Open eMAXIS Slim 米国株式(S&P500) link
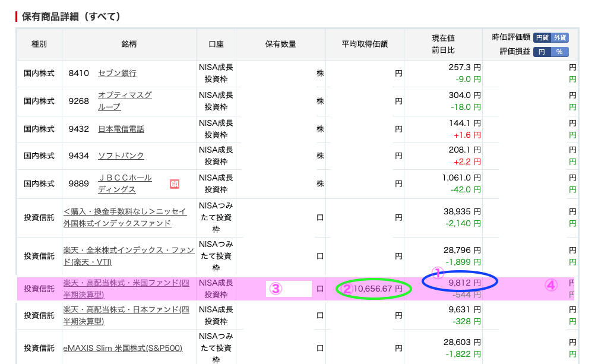The width and height of the screenshot is (595, 364). coord(122,348)
